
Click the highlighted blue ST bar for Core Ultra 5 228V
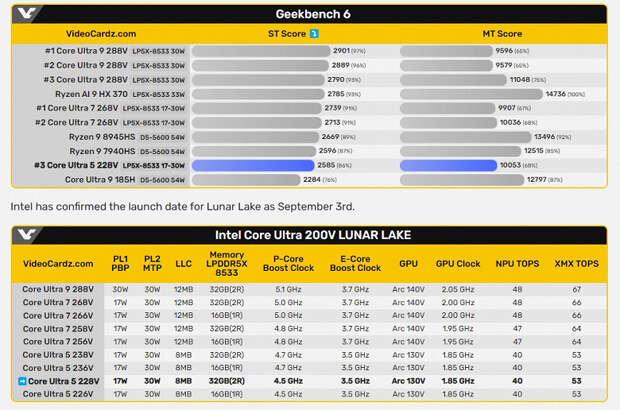coord(253,165)
